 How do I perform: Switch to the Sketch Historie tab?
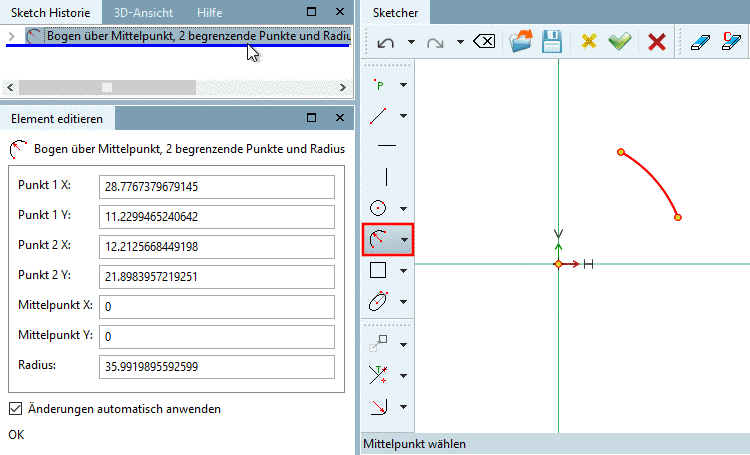[51, 12]
